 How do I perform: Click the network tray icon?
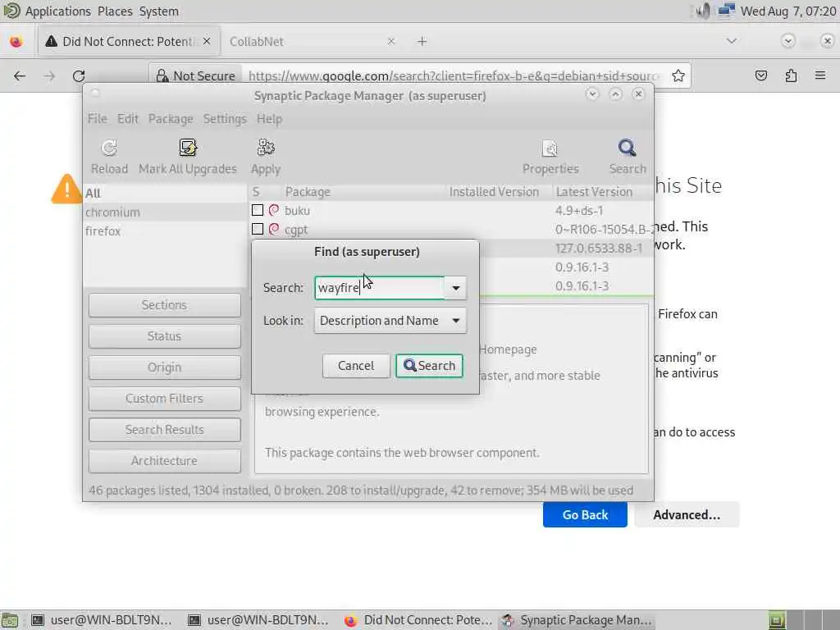[726, 11]
